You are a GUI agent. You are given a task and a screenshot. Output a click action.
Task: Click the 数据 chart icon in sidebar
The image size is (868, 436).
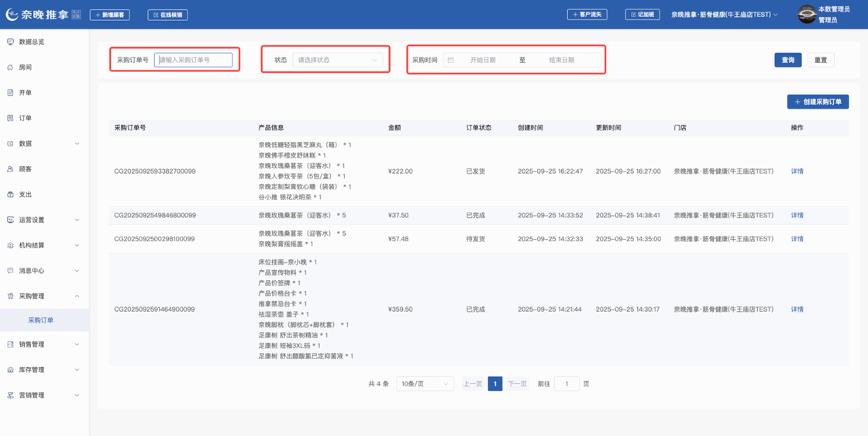10,144
